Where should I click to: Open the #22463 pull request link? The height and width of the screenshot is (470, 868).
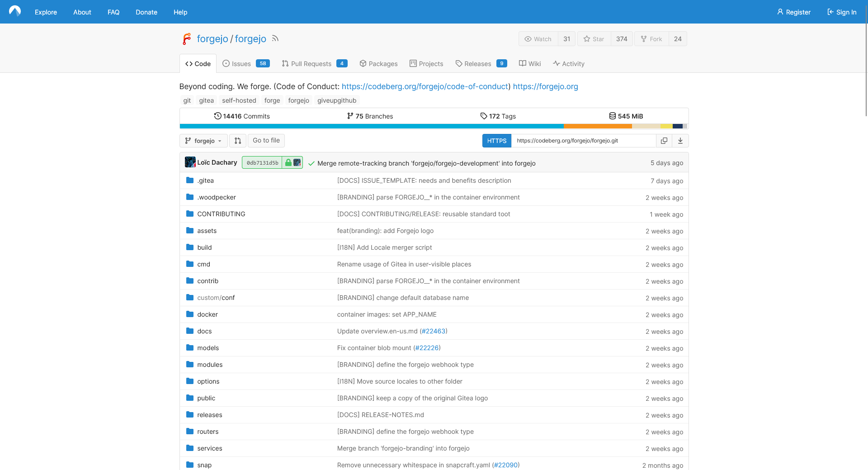(x=434, y=331)
